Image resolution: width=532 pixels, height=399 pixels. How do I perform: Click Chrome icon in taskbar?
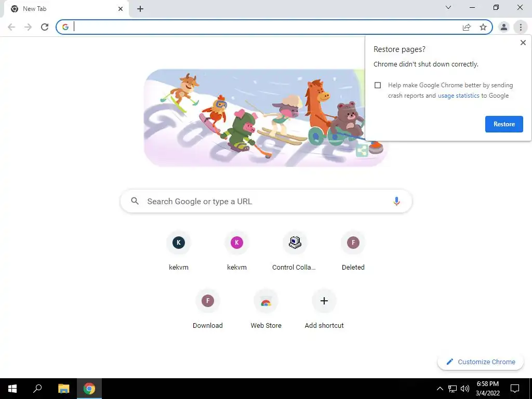pos(89,389)
